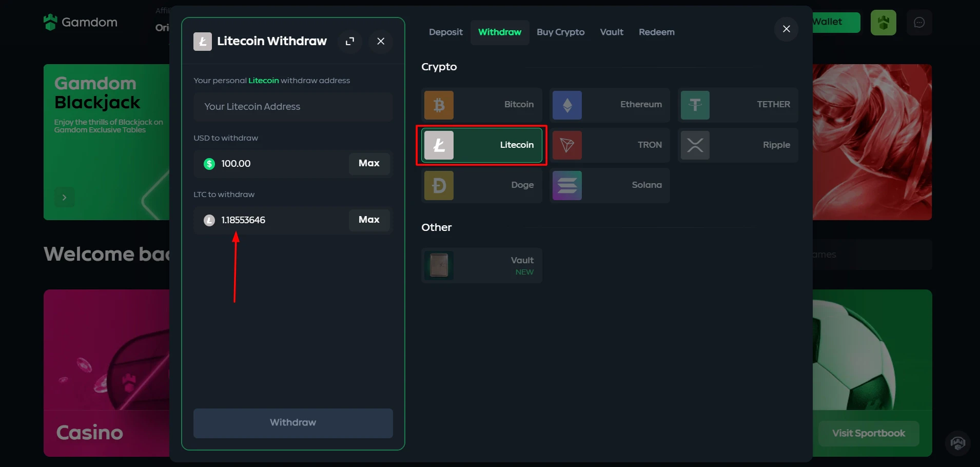The image size is (980, 467).
Task: Select the Solana option
Action: point(610,185)
